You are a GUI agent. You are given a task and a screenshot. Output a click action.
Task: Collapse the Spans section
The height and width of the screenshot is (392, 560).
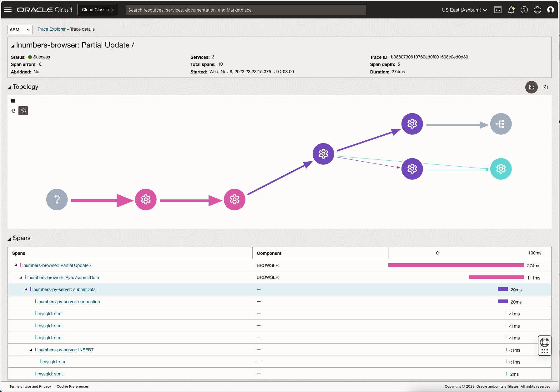[x=10, y=238]
